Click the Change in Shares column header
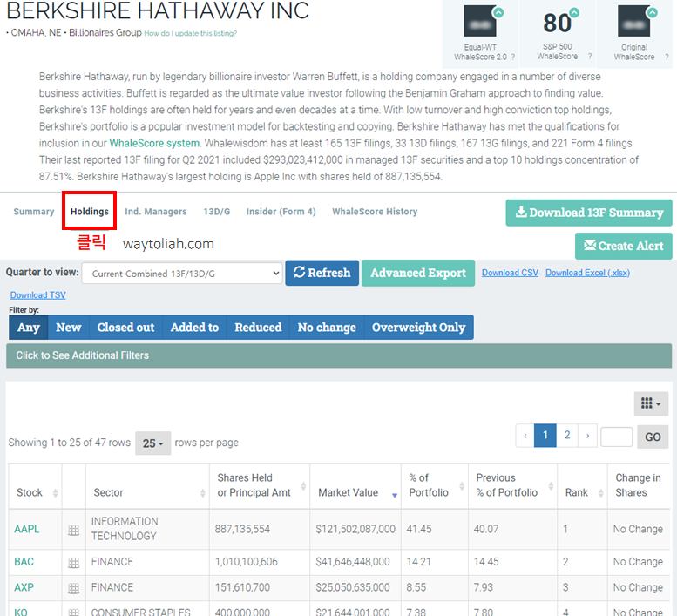The height and width of the screenshot is (616, 677). coord(638,485)
